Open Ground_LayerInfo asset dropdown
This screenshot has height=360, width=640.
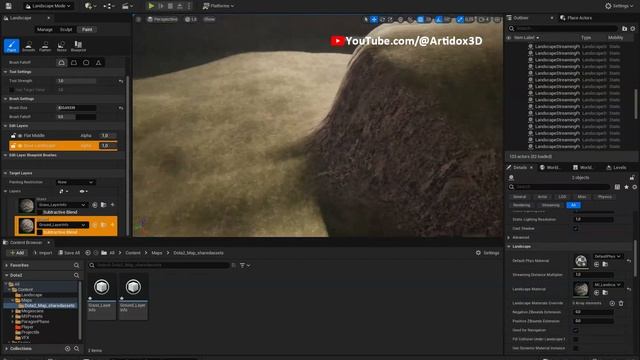(x=62, y=225)
